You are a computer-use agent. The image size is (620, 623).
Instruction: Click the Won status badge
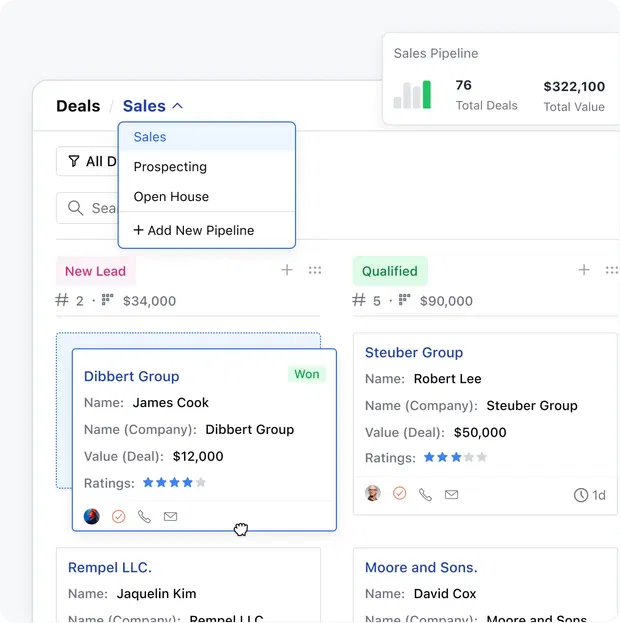307,374
